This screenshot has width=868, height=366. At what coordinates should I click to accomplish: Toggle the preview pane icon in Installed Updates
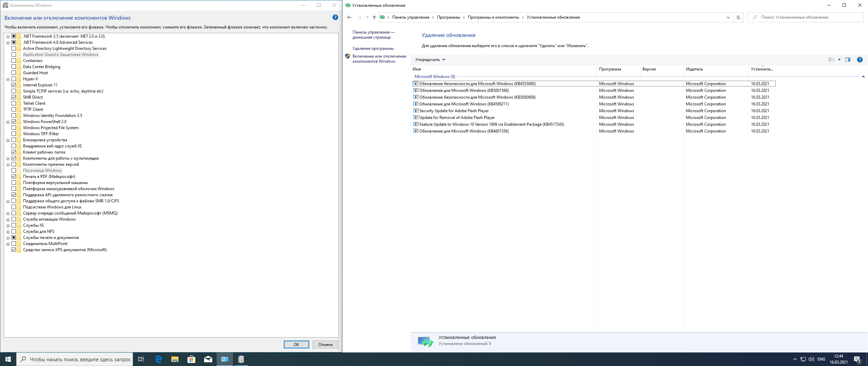pos(847,60)
